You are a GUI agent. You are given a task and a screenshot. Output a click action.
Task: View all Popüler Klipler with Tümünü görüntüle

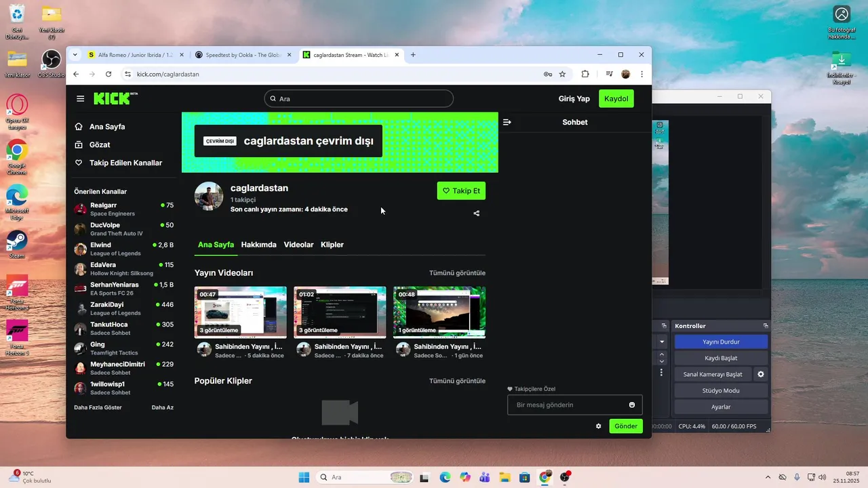[457, 381]
